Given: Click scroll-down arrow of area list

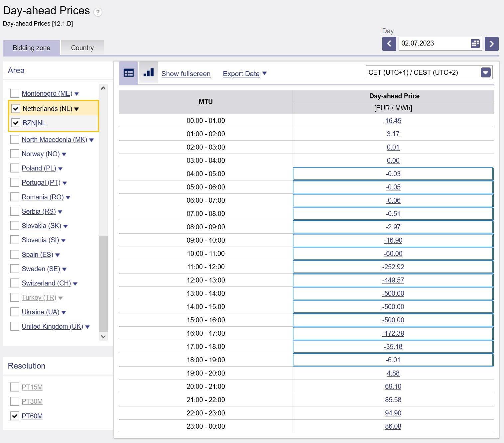Looking at the screenshot, I should (103, 337).
